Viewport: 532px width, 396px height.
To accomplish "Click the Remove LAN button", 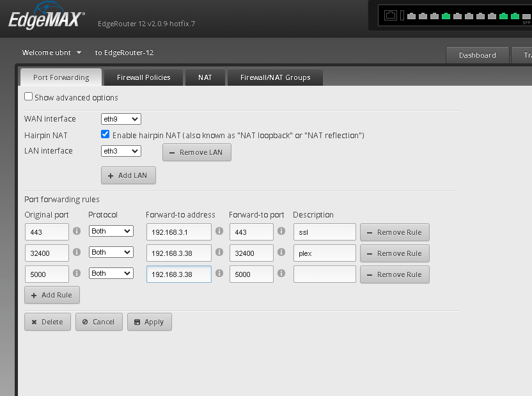I will [x=197, y=152].
